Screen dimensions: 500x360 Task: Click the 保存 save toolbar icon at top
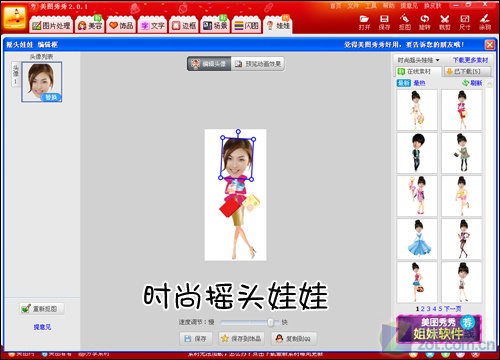click(x=384, y=22)
